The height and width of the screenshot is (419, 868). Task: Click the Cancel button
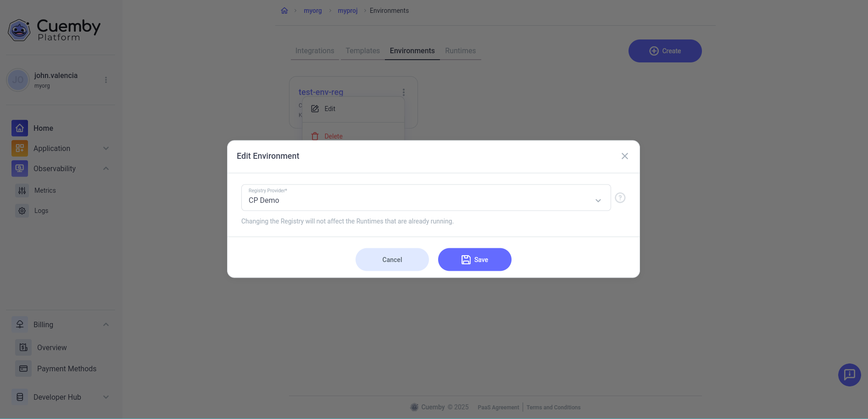pyautogui.click(x=392, y=259)
